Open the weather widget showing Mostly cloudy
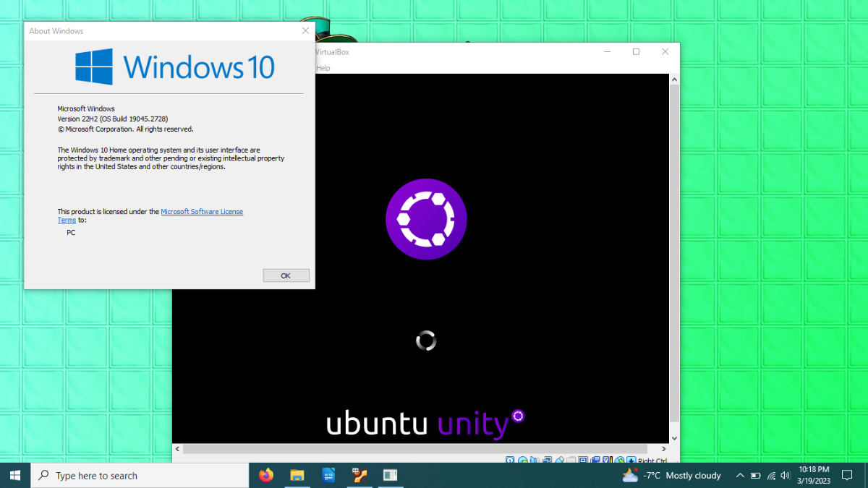This screenshot has width=868, height=488. 672,475
